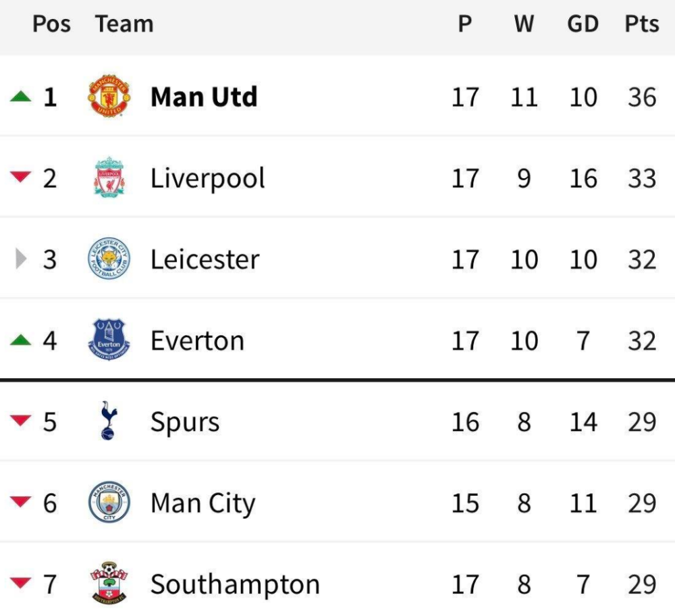Click the Spurs cockerel crest
675x616 pixels.
[109, 420]
